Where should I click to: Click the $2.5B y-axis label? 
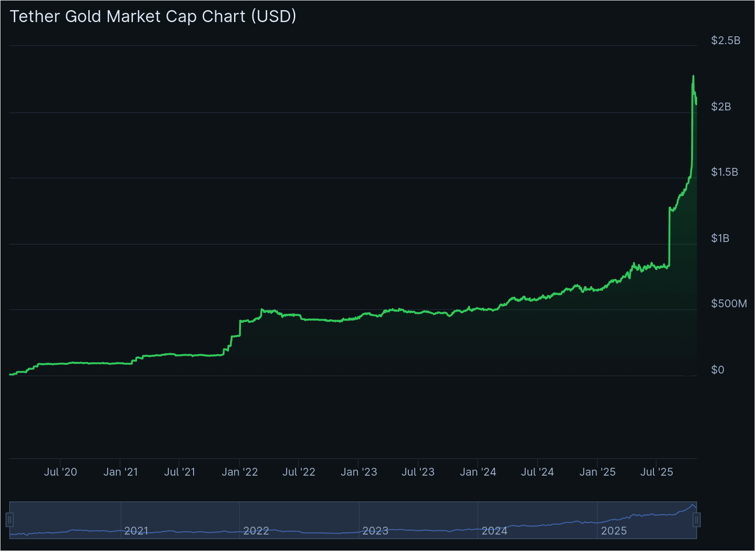pos(726,40)
